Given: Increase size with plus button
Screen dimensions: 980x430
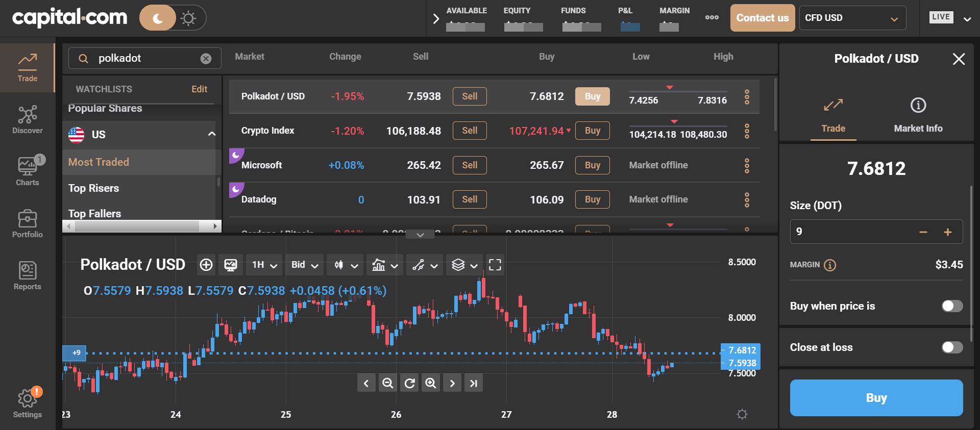Looking at the screenshot, I should coord(948,232).
